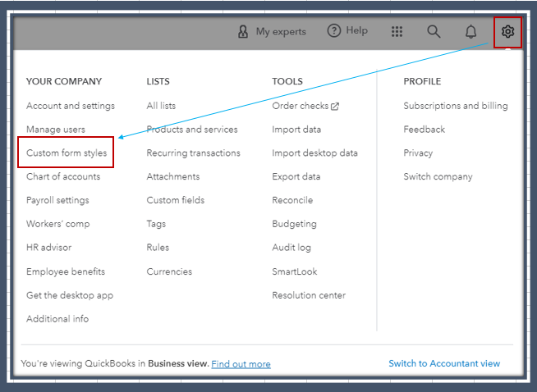The image size is (537, 392).
Task: Select Currencies
Action: (169, 271)
